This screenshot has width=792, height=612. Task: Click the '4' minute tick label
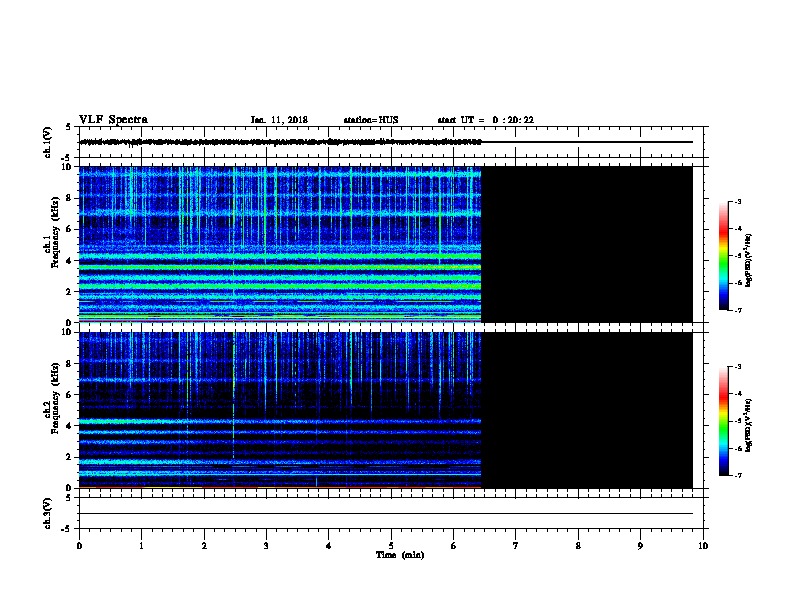[x=329, y=546]
